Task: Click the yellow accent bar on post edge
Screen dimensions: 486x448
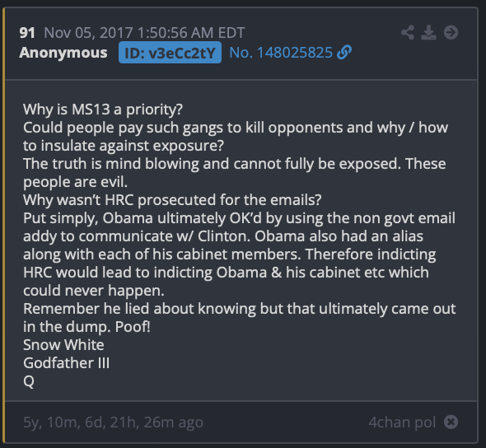Action: pos(4,226)
